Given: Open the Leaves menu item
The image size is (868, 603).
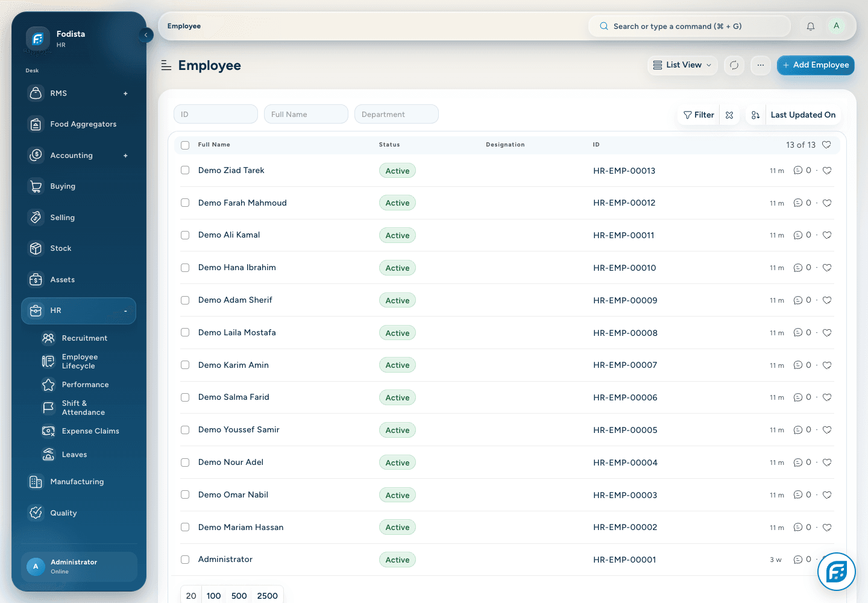Looking at the screenshot, I should (x=74, y=455).
